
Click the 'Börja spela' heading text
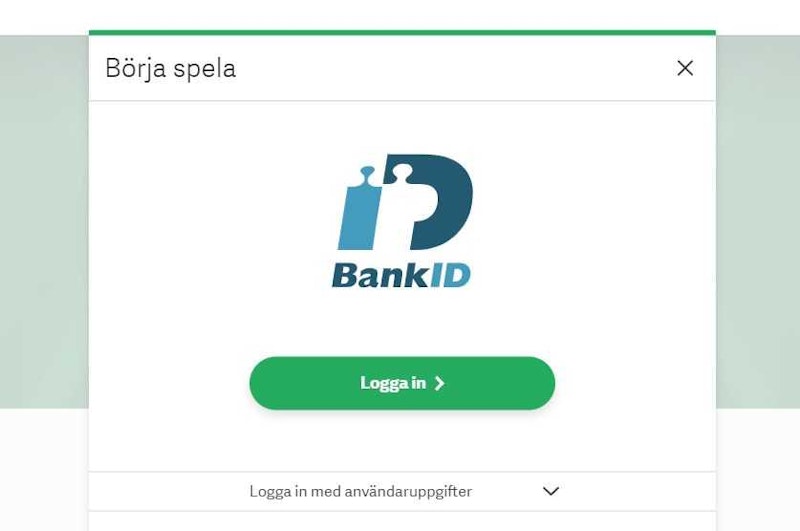coord(170,68)
